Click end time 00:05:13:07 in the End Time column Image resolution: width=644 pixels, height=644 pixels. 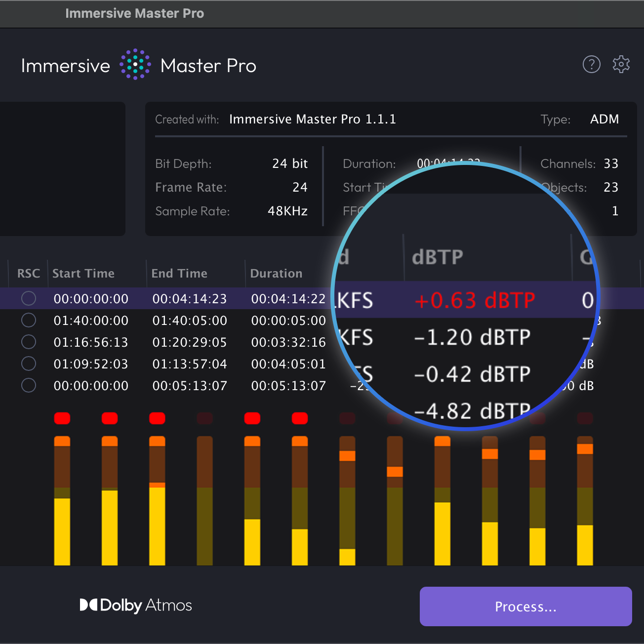coord(190,386)
